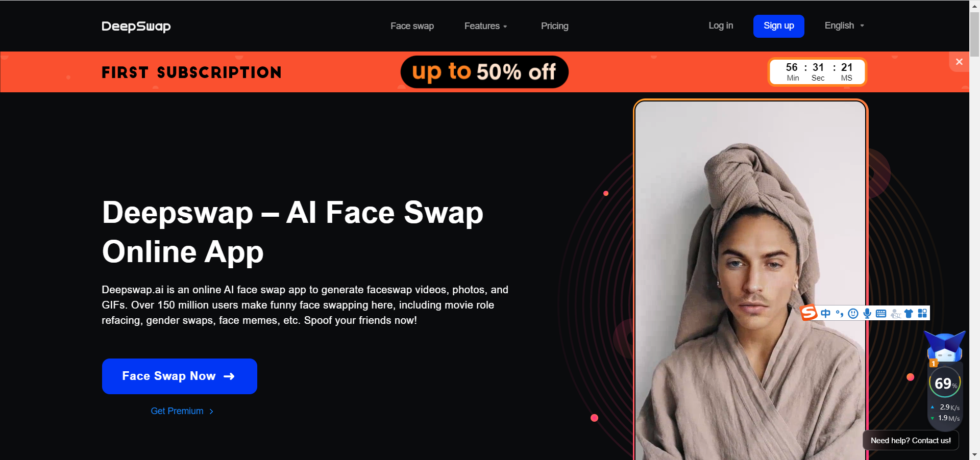Toggle the punctuation mode icon
The height and width of the screenshot is (460, 980).
pos(840,314)
